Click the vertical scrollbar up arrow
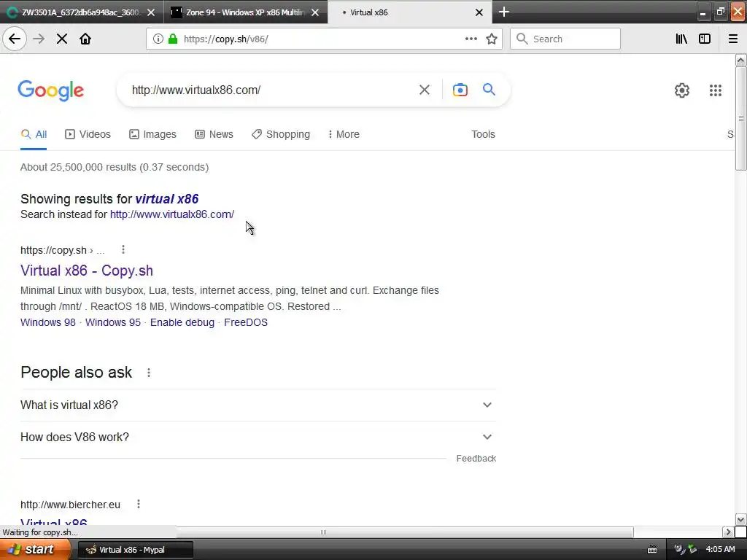This screenshot has height=560, width=747. pos(740,60)
